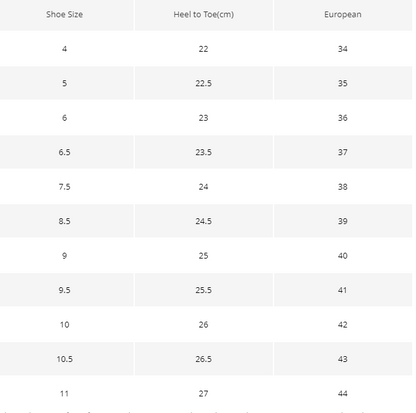This screenshot has height=413, width=416.
Task: Select European size 39 cell
Action: coord(343,221)
